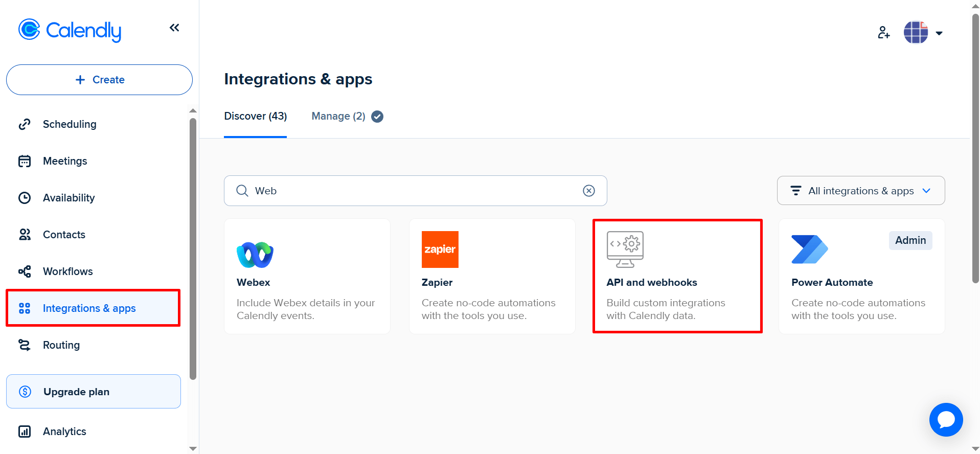Image resolution: width=980 pixels, height=454 pixels.
Task: Click the search field containing Web
Action: coord(416,191)
